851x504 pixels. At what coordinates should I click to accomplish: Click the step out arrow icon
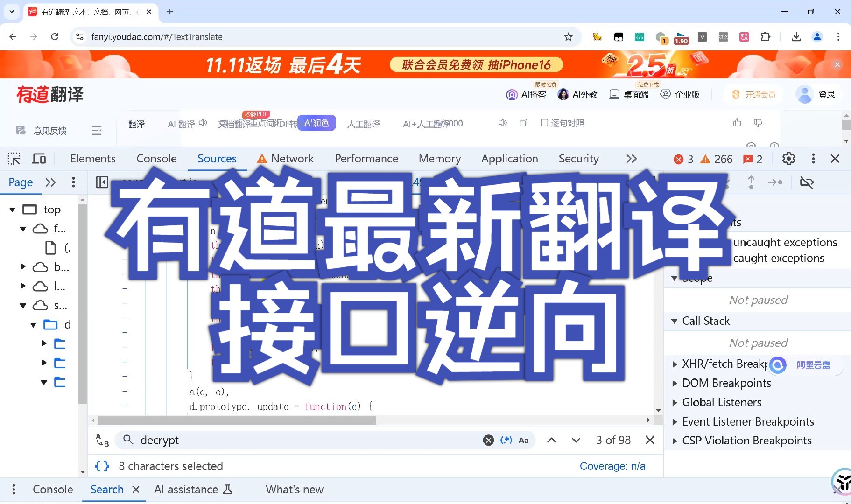(x=751, y=182)
